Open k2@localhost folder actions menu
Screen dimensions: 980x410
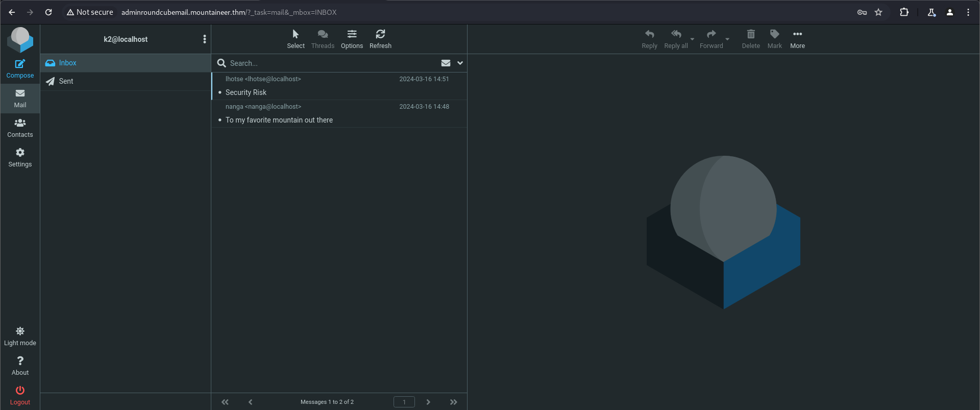(x=205, y=39)
